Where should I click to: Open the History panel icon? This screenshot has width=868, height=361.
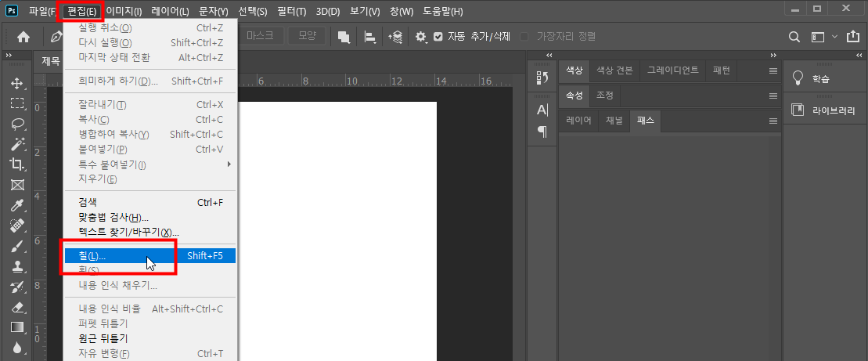pos(542,78)
